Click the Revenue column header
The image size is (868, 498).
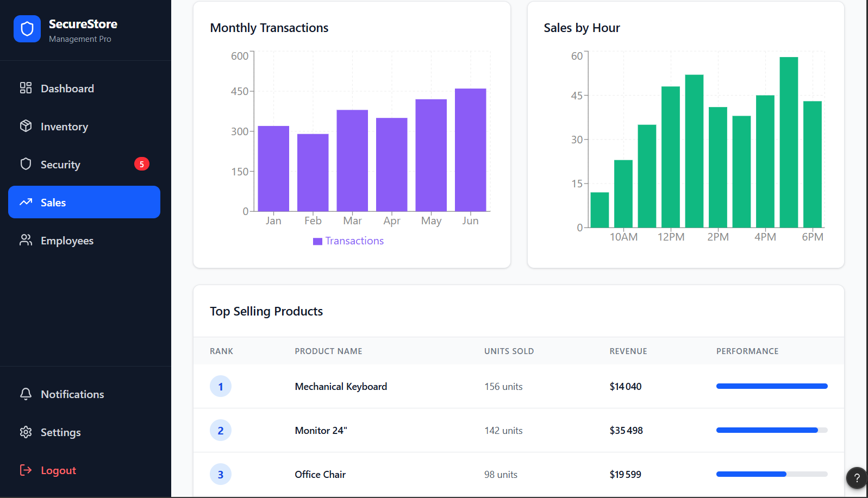coord(628,351)
